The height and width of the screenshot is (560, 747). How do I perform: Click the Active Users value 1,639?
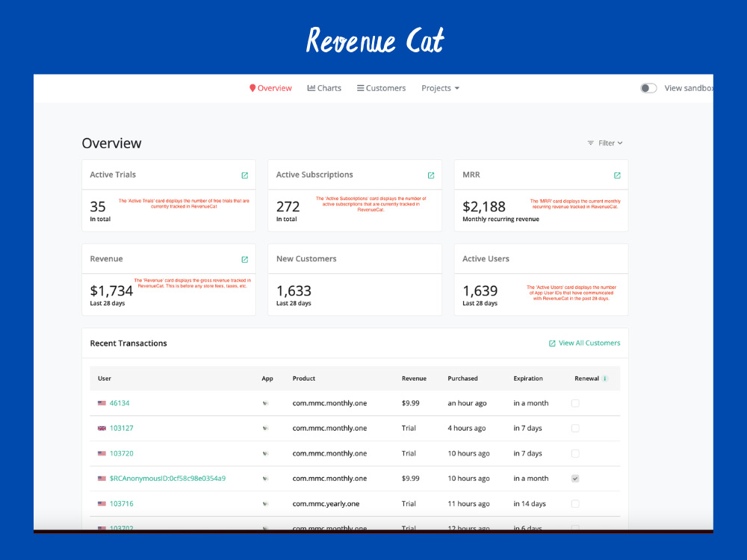pyautogui.click(x=480, y=290)
